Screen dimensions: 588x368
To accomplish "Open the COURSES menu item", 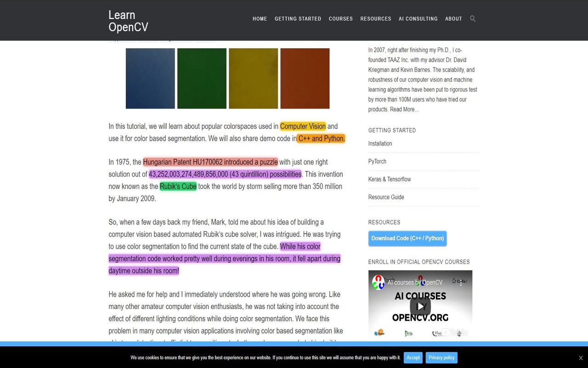I will 341,19.
